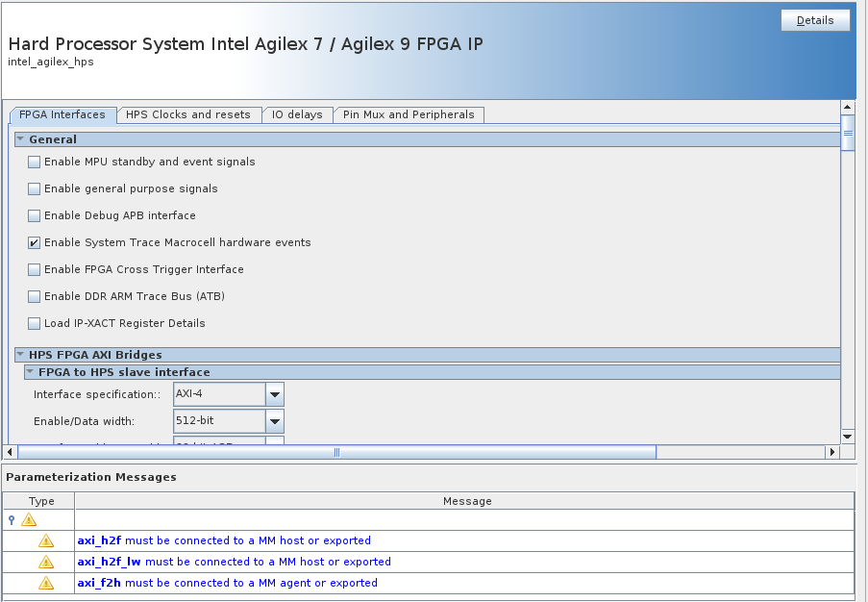Enable MPU standby and event signals
Screen dimensions: 868x602
[35, 163]
